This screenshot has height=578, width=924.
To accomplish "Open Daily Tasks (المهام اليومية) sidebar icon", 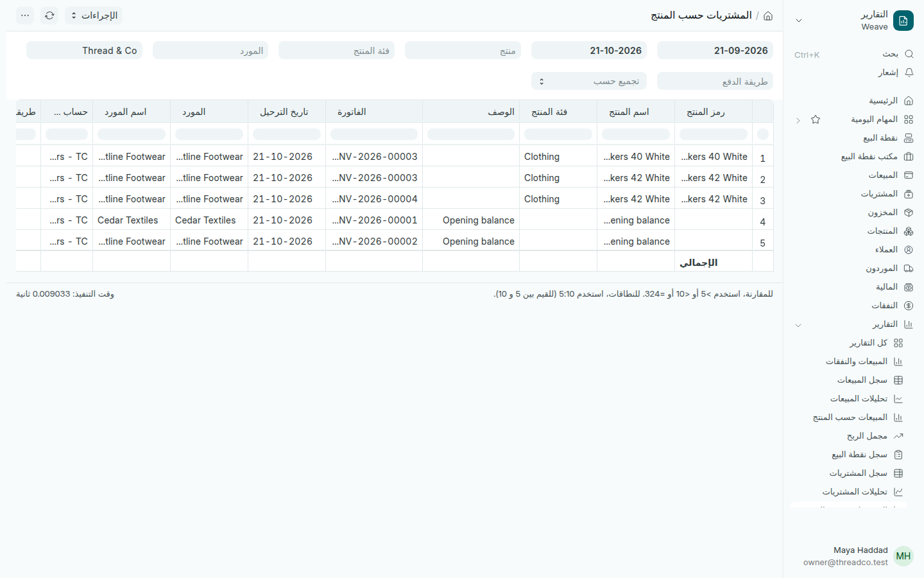I will (x=909, y=119).
